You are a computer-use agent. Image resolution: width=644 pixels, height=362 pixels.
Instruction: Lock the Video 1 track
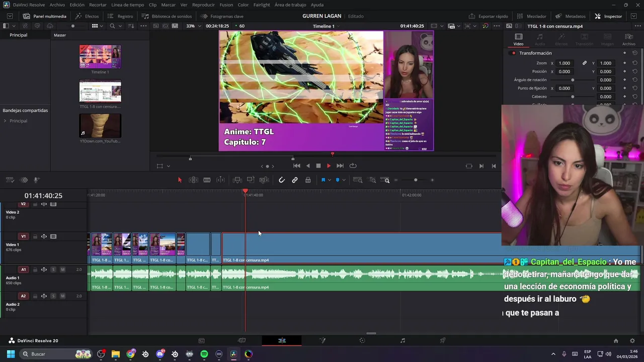point(35,236)
